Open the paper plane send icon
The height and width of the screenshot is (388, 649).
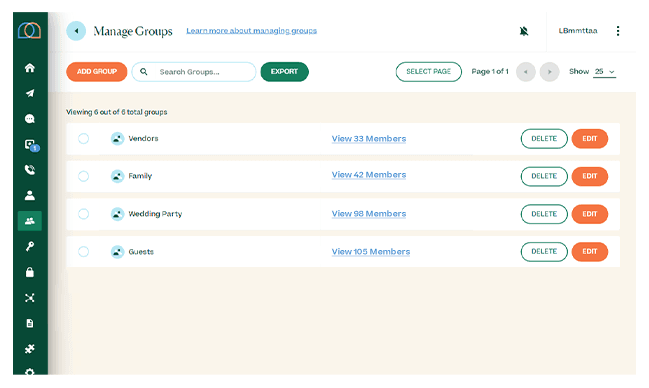30,93
